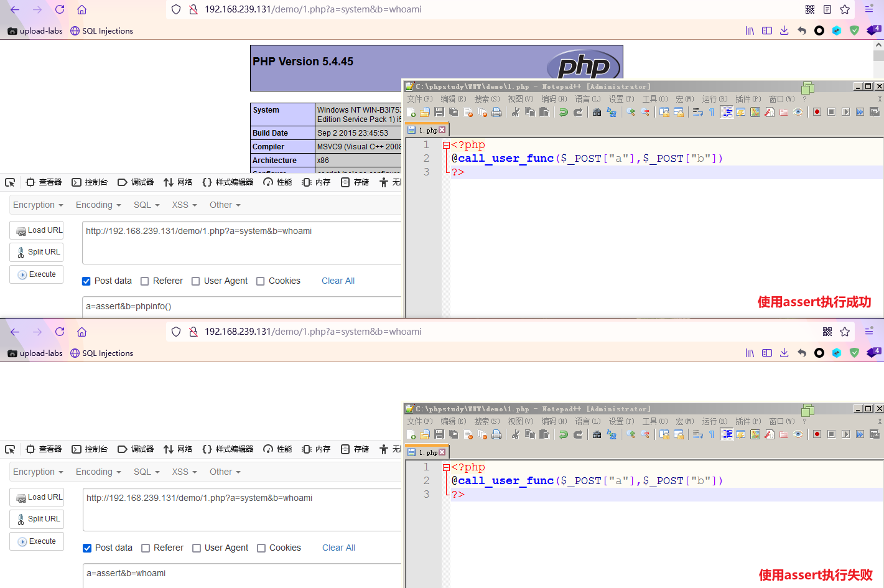884x588 pixels.
Task: Toggle Cookies checkbox in lower HackBar
Action: coord(261,548)
